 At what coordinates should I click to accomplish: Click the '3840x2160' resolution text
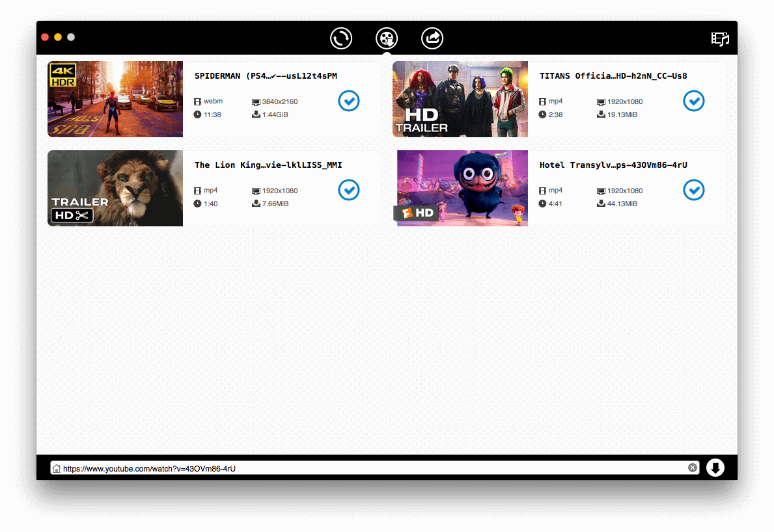pyautogui.click(x=280, y=101)
